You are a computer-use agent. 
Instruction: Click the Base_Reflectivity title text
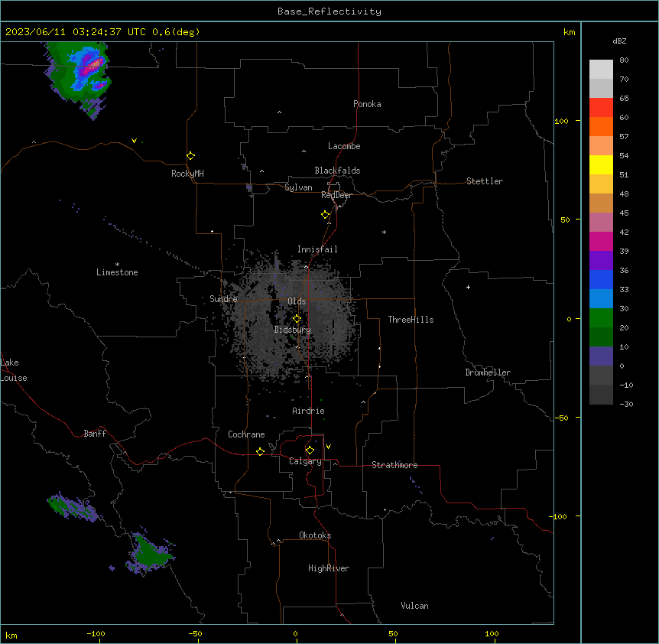click(x=329, y=11)
